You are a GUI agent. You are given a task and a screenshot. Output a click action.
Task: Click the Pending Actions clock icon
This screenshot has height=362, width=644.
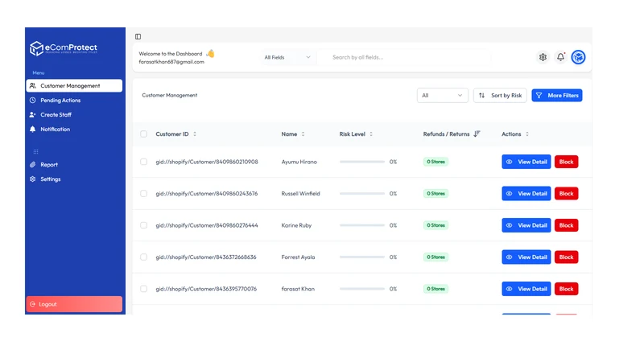[32, 100]
